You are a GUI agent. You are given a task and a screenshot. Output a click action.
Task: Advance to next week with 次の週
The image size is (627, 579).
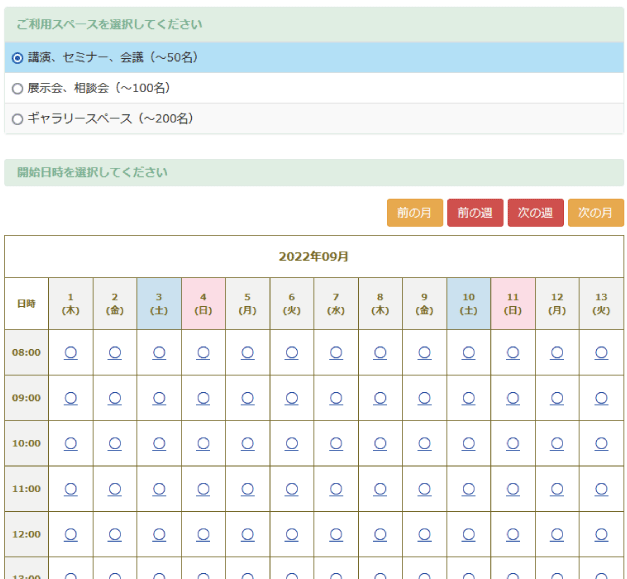535,213
